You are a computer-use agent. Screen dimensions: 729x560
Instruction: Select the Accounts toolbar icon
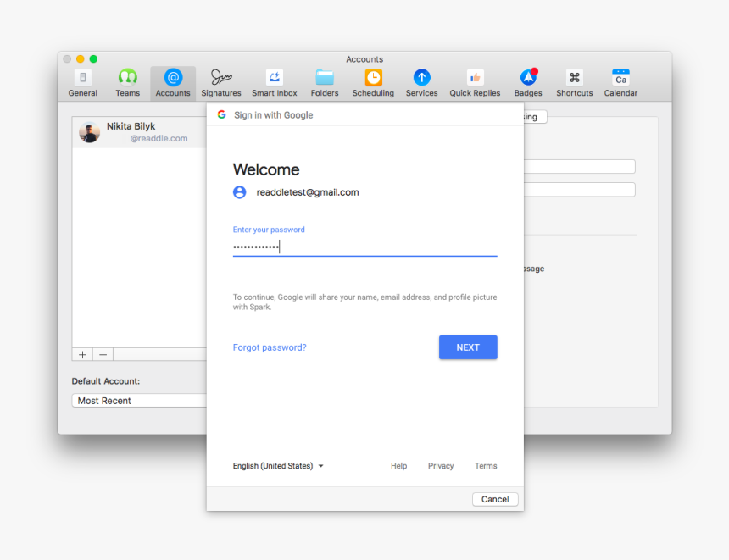point(173,83)
